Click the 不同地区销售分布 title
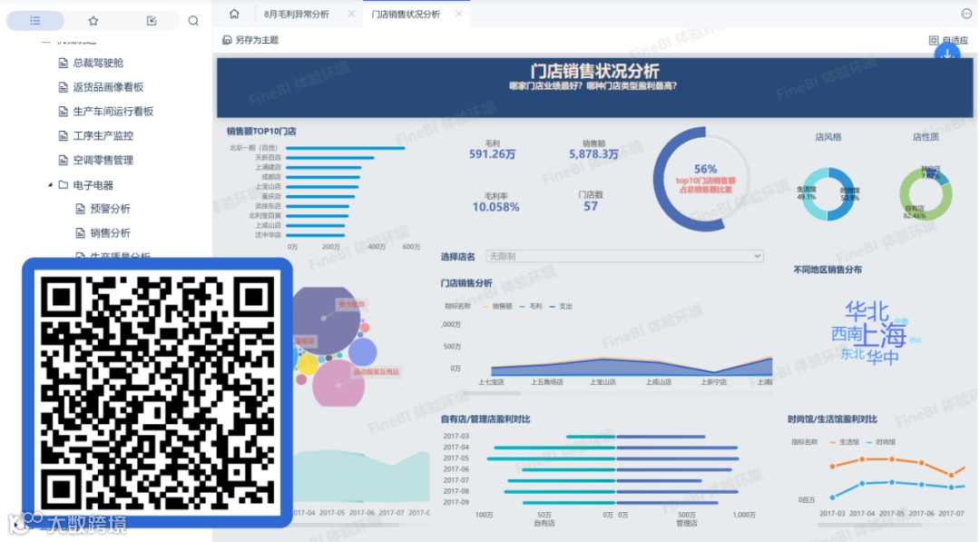Screen dimensions: 980x542 point(828,270)
